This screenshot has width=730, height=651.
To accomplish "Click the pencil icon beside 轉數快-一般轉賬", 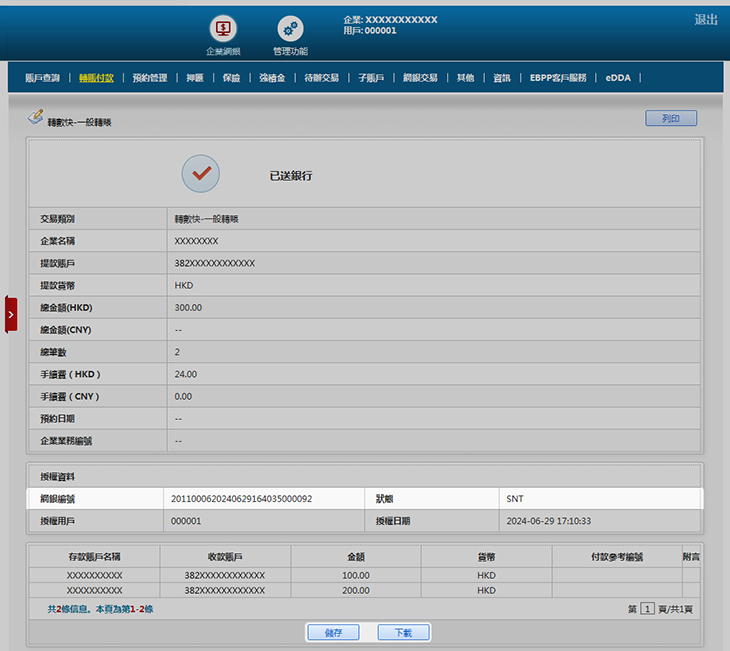I will (35, 119).
